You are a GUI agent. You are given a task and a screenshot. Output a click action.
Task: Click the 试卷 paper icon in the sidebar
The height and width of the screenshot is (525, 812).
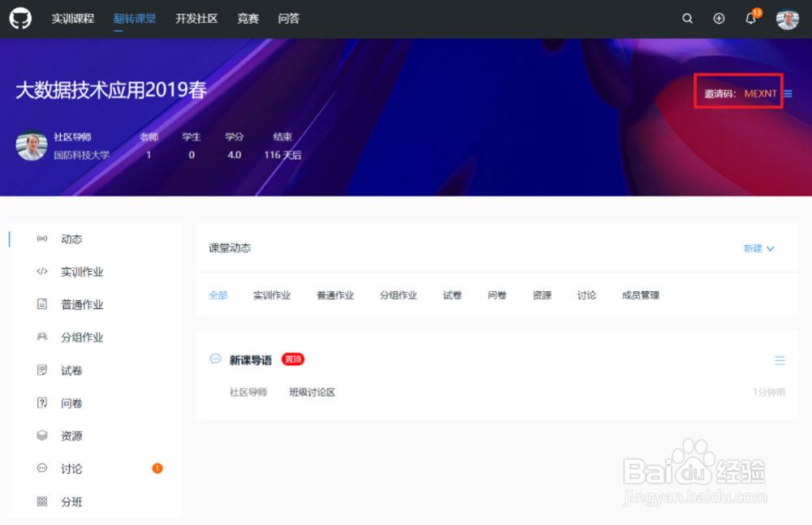tap(42, 370)
